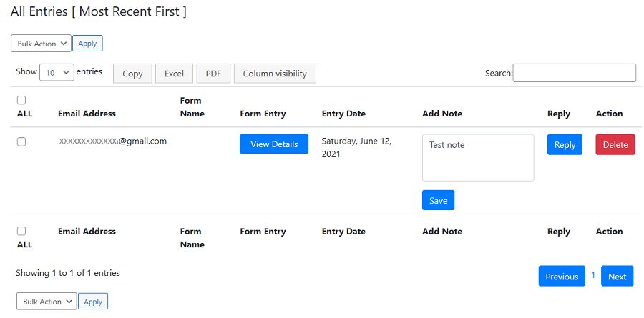644x318 pixels.
Task: Click into the Search field
Action: click(574, 73)
